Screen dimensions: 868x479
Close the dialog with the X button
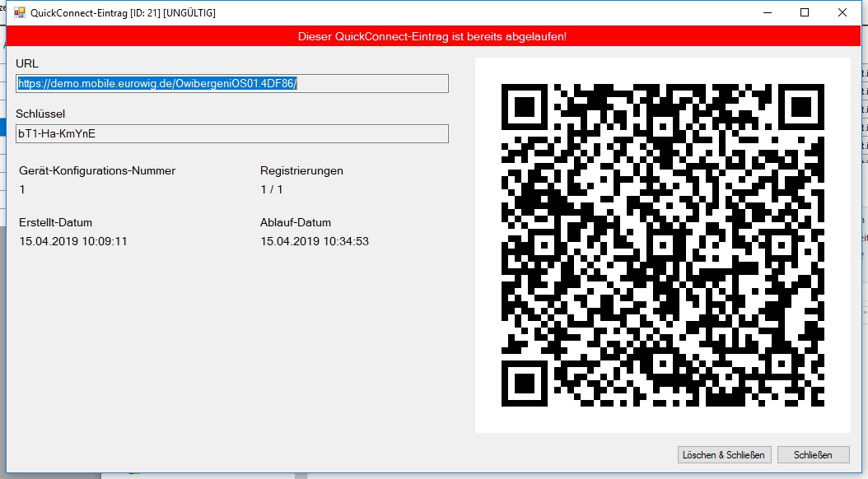point(842,12)
